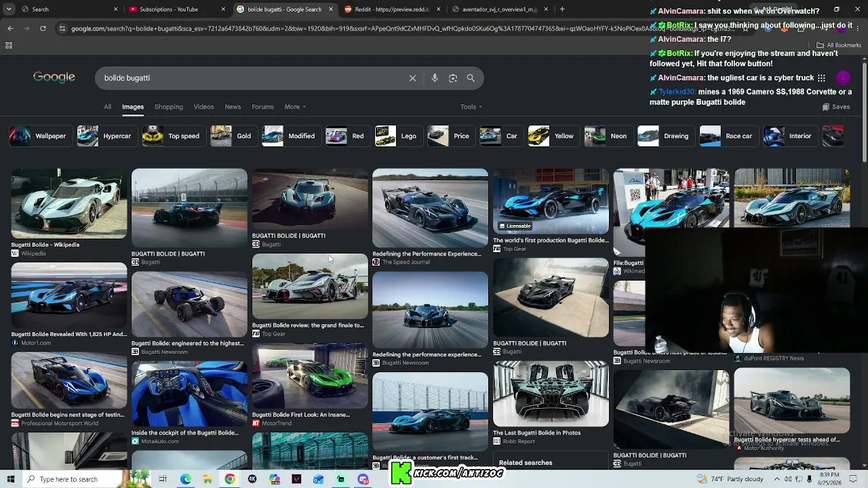Image resolution: width=868 pixels, height=488 pixels.
Task: Open the Valorant taskbar icon
Action: coord(296,479)
